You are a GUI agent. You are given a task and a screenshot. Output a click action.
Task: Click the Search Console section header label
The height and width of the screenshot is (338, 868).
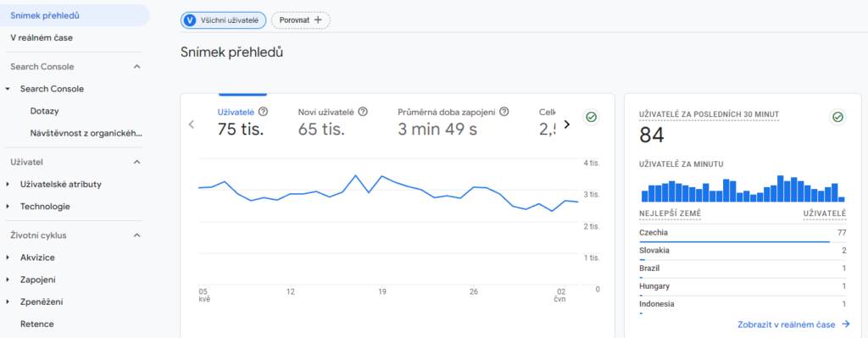point(42,67)
